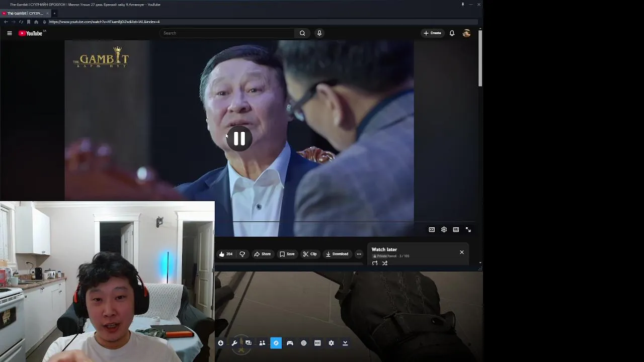Open the overlay wrench tools icon
644x362 pixels.
[234, 343]
